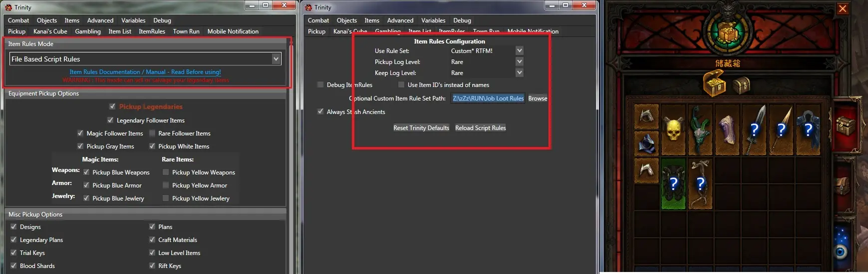Enable Pickup Yellow Weapons

166,172
